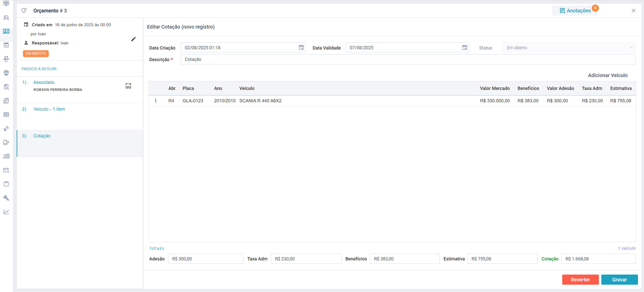Click the Associado contact card icon
644x292 pixels.
(x=128, y=86)
